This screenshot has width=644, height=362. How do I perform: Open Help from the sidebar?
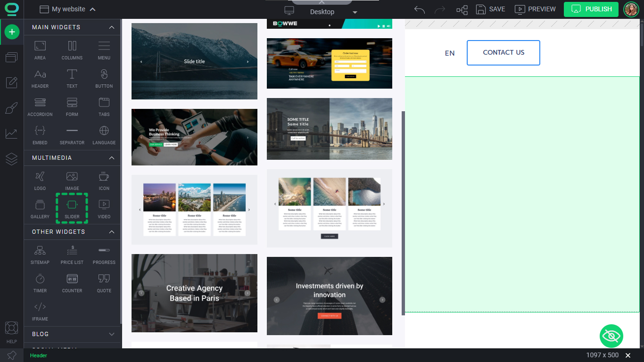12,333
